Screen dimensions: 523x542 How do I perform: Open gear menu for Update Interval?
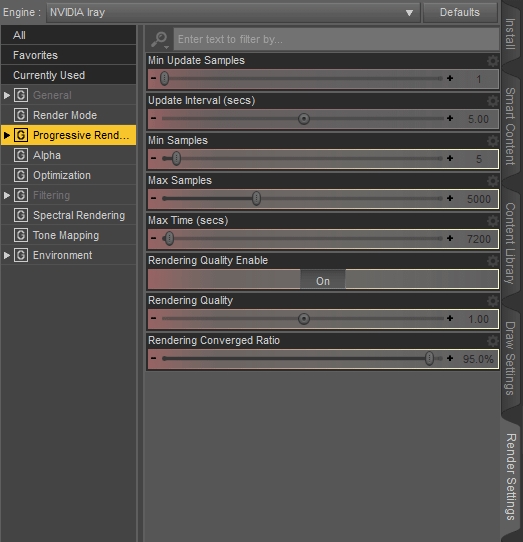coord(493,101)
